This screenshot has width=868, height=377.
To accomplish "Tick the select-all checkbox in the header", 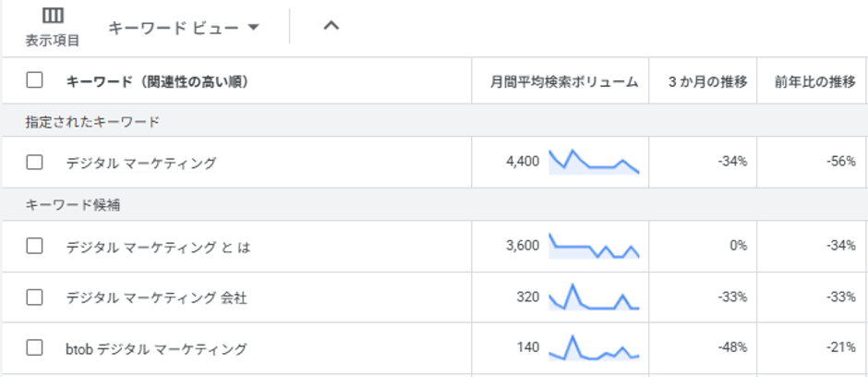I will pyautogui.click(x=34, y=80).
